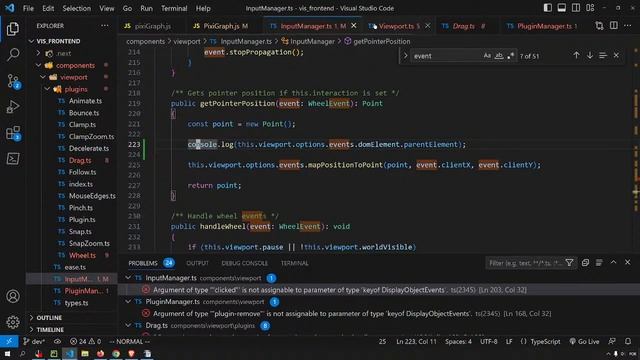This screenshot has width=640, height=360.
Task: Open the remote window indicator
Action: tap(9, 341)
